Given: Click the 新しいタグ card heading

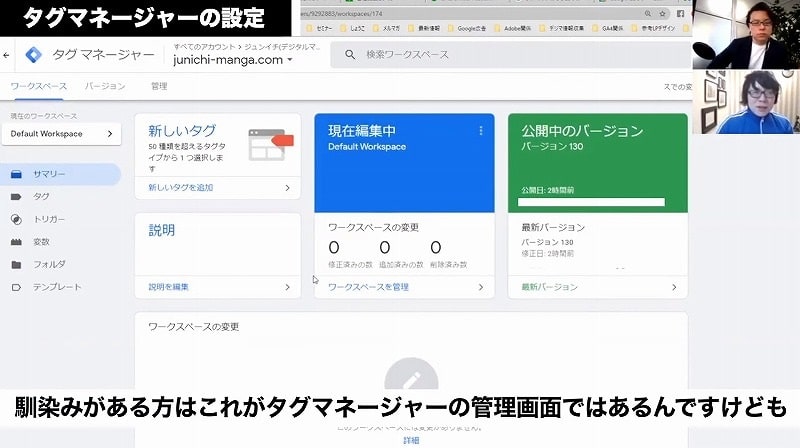Looking at the screenshot, I should (182, 131).
